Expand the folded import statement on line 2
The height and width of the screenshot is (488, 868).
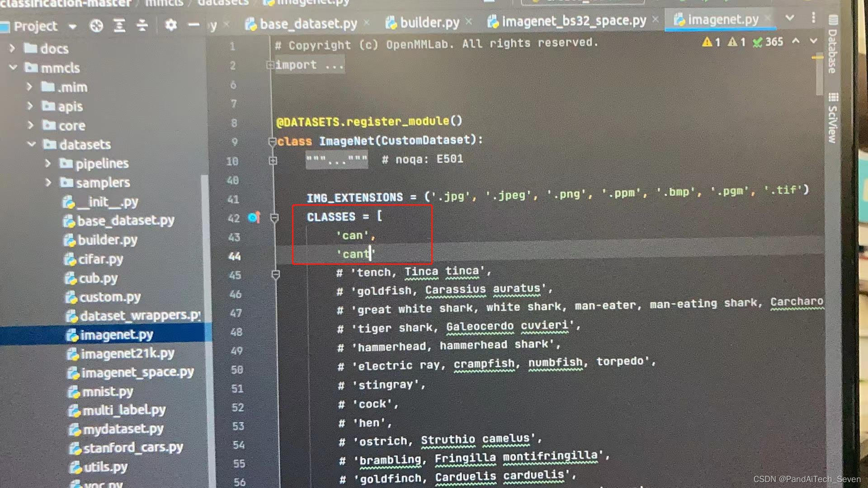pyautogui.click(x=272, y=64)
